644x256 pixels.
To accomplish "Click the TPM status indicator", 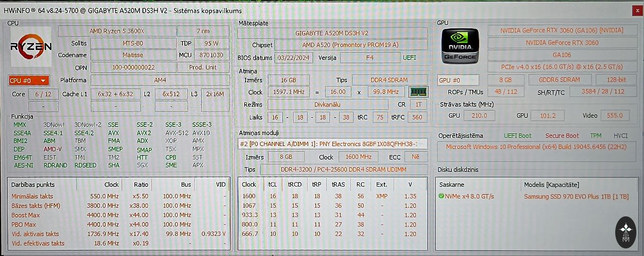I will [x=595, y=136].
